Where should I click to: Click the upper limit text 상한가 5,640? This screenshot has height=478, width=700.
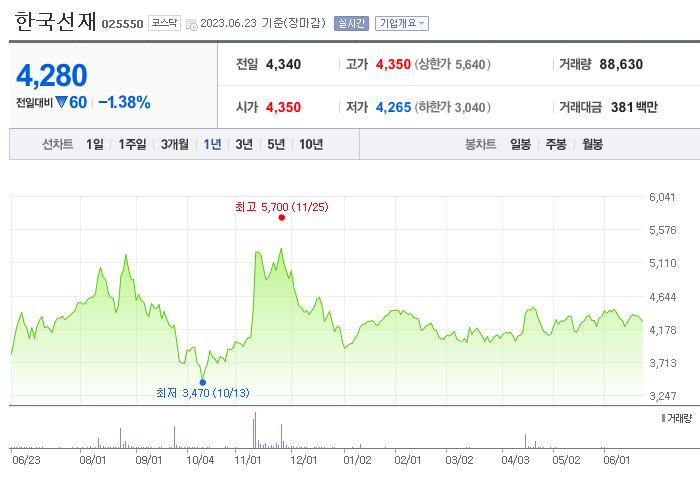(x=452, y=64)
